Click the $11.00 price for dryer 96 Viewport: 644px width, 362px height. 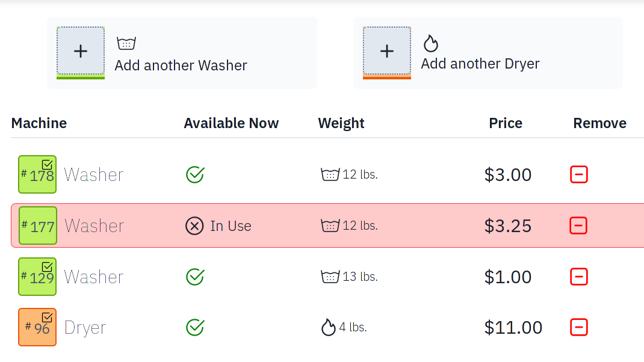(x=513, y=328)
